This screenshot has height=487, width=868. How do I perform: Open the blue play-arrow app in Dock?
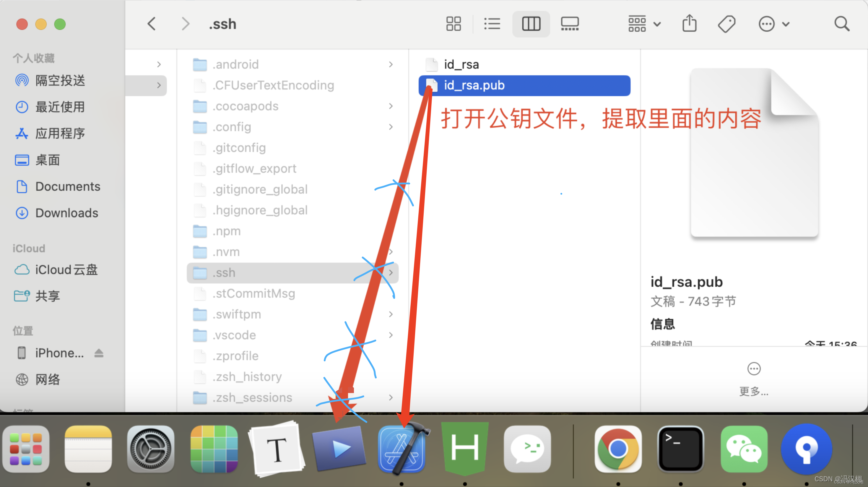coord(339,448)
